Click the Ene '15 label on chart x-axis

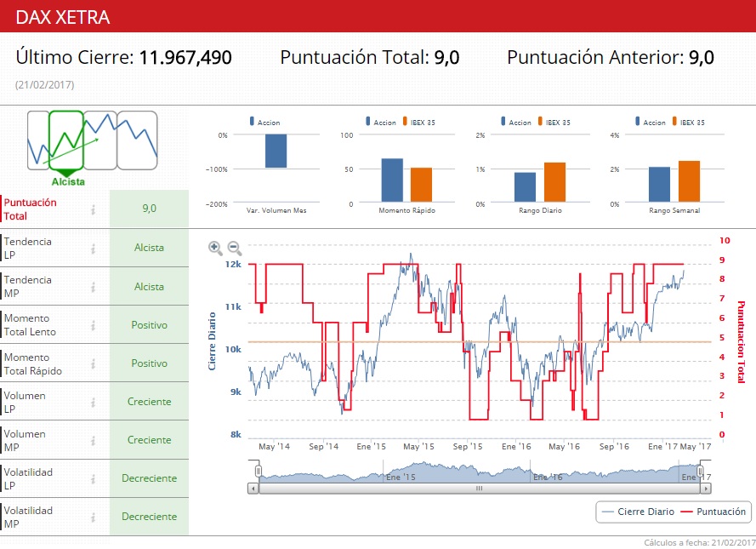(x=372, y=447)
